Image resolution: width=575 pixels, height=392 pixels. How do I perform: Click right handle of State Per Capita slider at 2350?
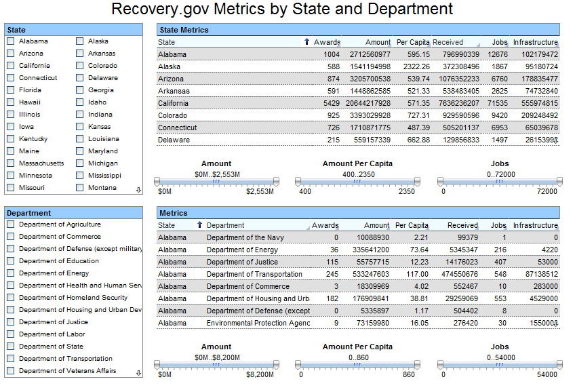click(x=417, y=182)
